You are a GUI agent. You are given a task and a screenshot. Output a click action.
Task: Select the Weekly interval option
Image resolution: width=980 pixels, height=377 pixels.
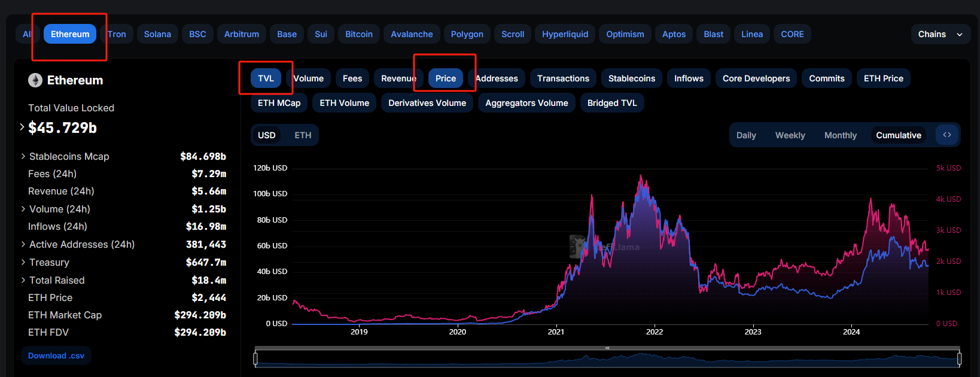click(790, 135)
